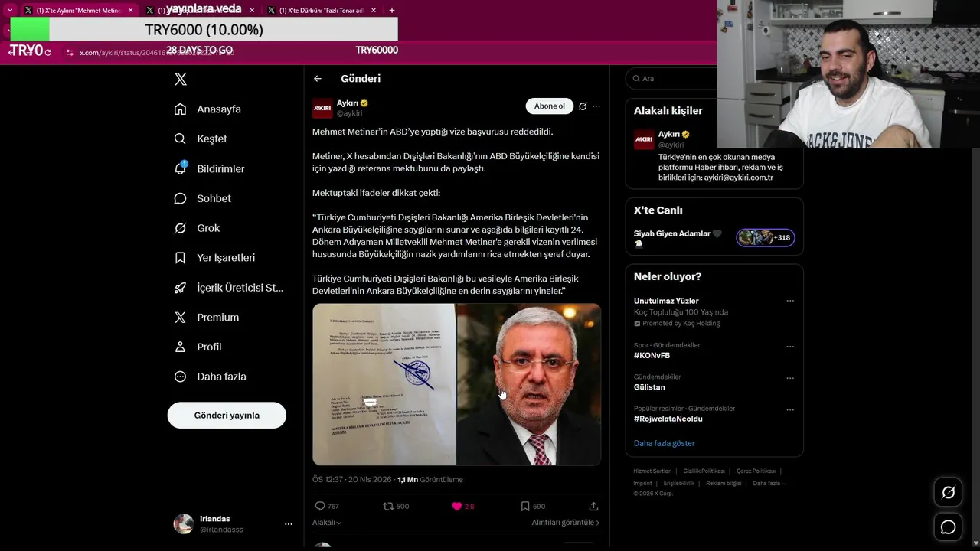Click the share post icon

click(x=593, y=506)
